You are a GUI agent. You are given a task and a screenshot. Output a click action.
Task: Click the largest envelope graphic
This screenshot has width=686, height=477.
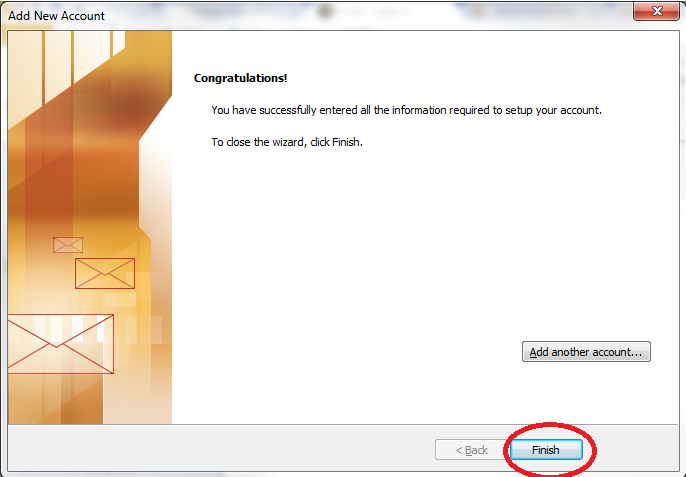(60, 344)
